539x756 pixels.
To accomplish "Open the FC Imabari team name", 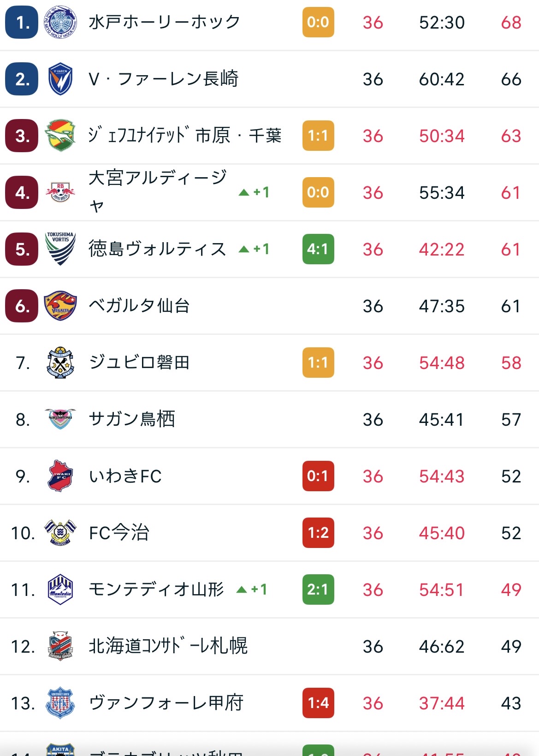I will [x=119, y=533].
